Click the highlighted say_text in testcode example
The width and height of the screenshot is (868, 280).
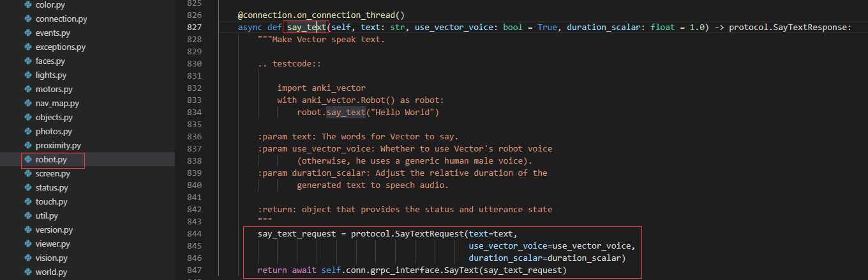[x=346, y=113]
